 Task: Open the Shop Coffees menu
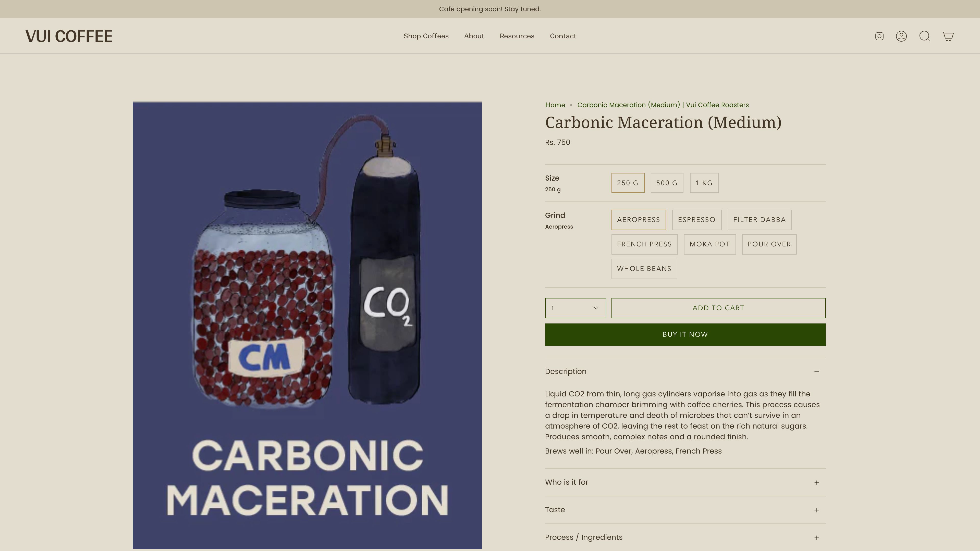click(x=426, y=36)
